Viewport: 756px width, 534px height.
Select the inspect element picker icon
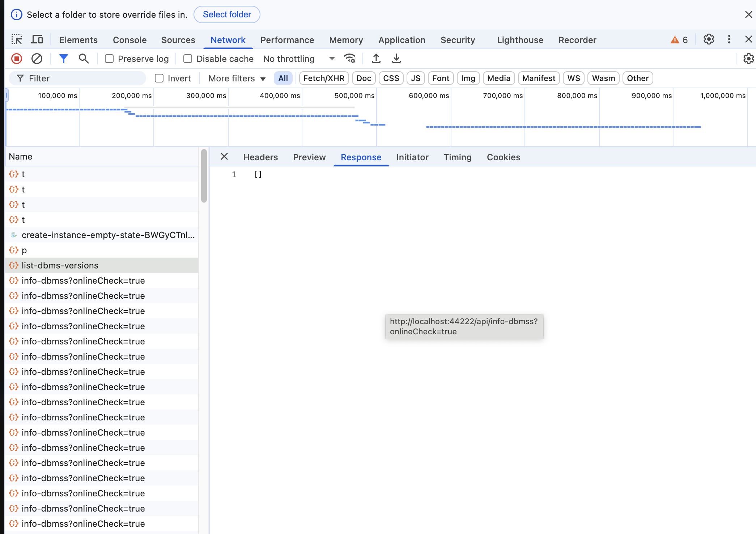[17, 39]
